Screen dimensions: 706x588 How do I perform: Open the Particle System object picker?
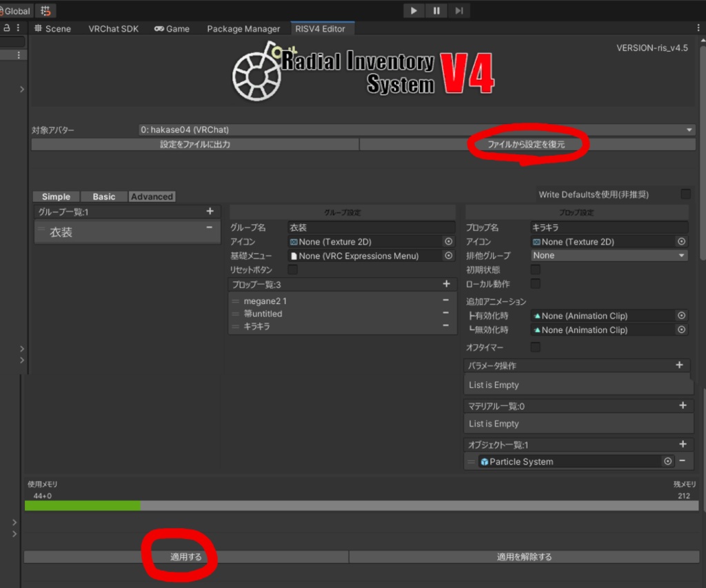point(667,461)
